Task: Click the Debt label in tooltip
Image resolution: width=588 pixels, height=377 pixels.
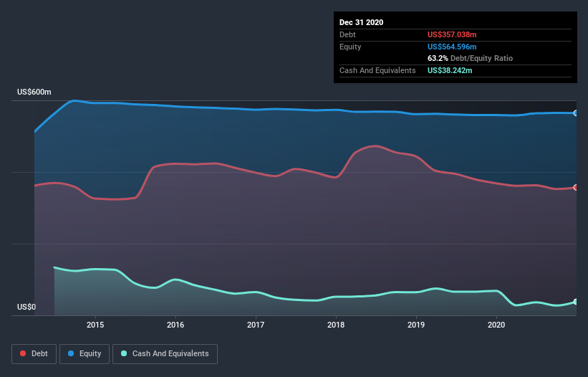Action: click(x=347, y=34)
